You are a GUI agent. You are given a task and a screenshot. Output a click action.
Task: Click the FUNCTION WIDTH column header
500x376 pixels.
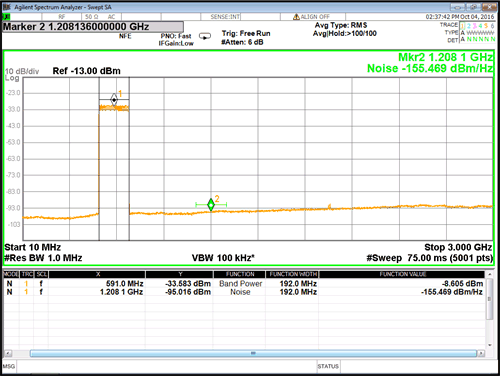point(293,274)
